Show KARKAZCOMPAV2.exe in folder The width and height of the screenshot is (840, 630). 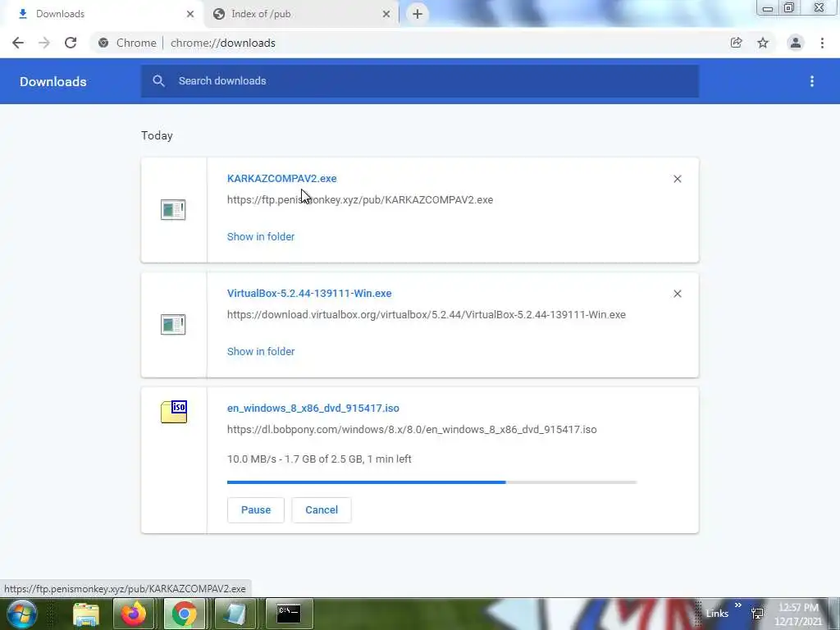click(x=260, y=236)
